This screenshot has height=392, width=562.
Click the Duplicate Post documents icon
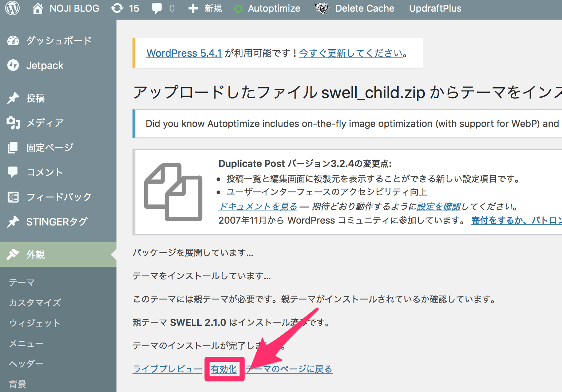[173, 192]
